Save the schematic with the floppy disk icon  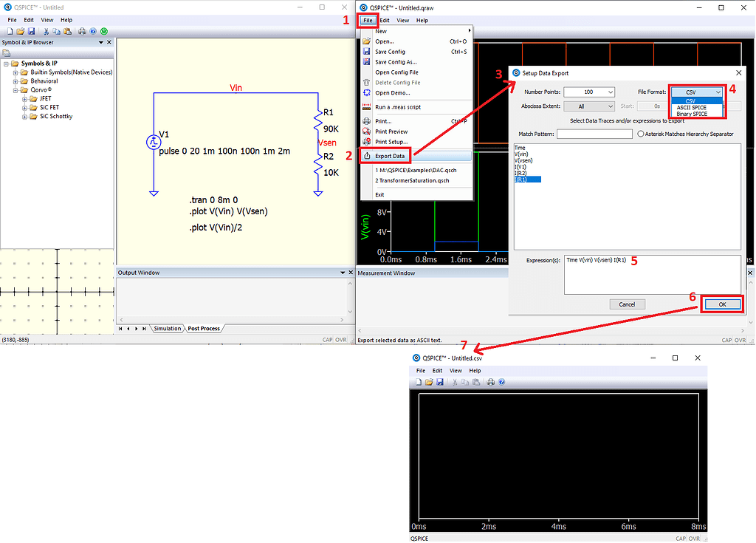[31, 31]
